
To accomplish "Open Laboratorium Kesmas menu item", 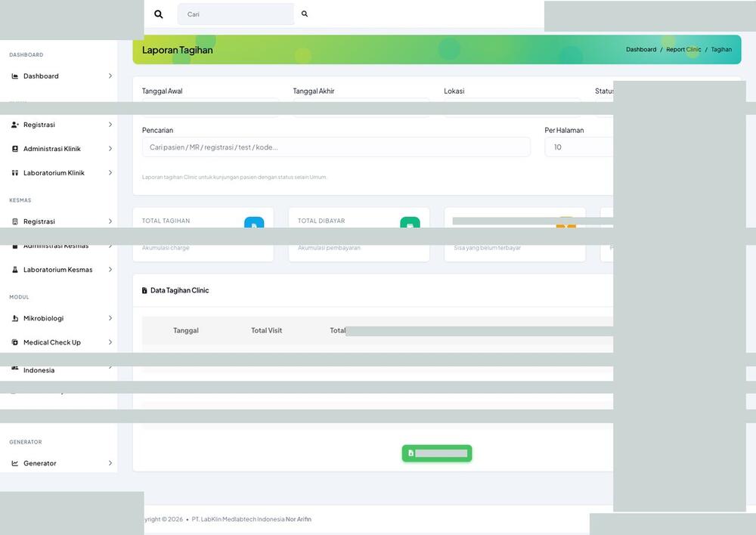I will pos(58,270).
